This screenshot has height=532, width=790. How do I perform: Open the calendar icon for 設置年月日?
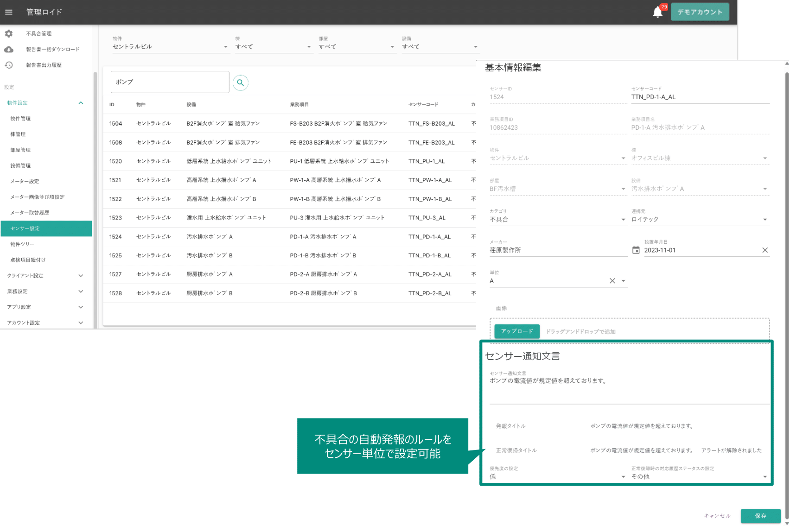[636, 250]
